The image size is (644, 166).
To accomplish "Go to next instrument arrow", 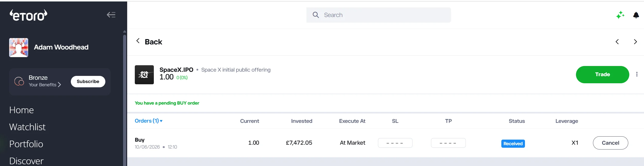I will coord(635,42).
